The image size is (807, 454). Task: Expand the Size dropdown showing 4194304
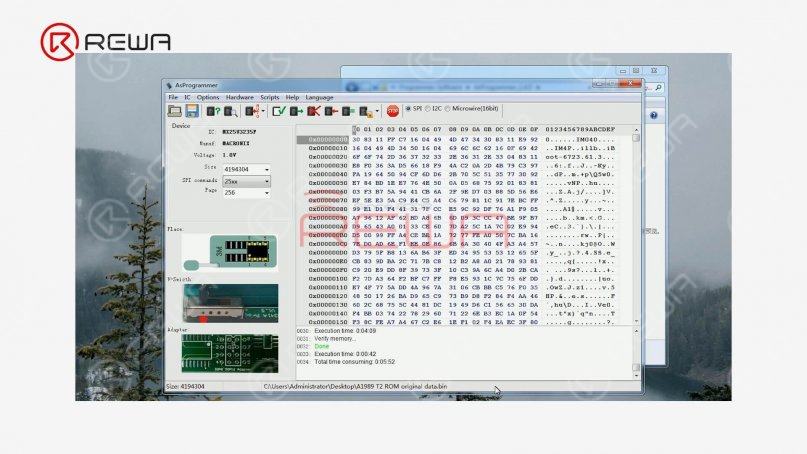point(247,169)
